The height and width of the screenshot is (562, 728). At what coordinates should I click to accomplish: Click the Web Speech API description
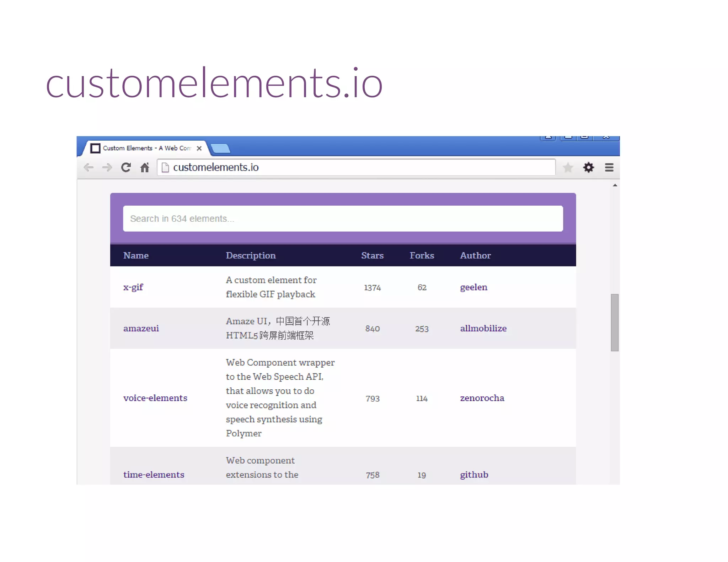click(x=280, y=398)
